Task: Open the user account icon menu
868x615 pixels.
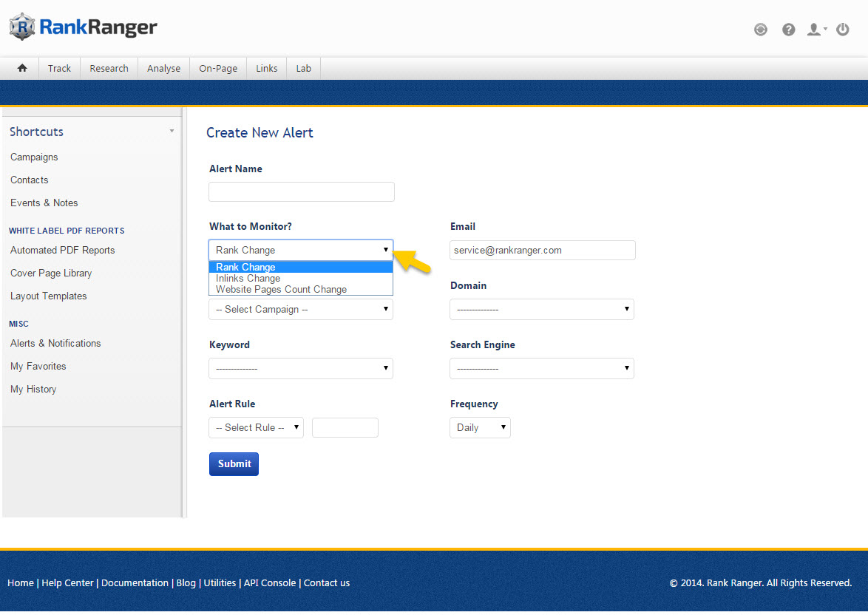Action: click(x=816, y=30)
